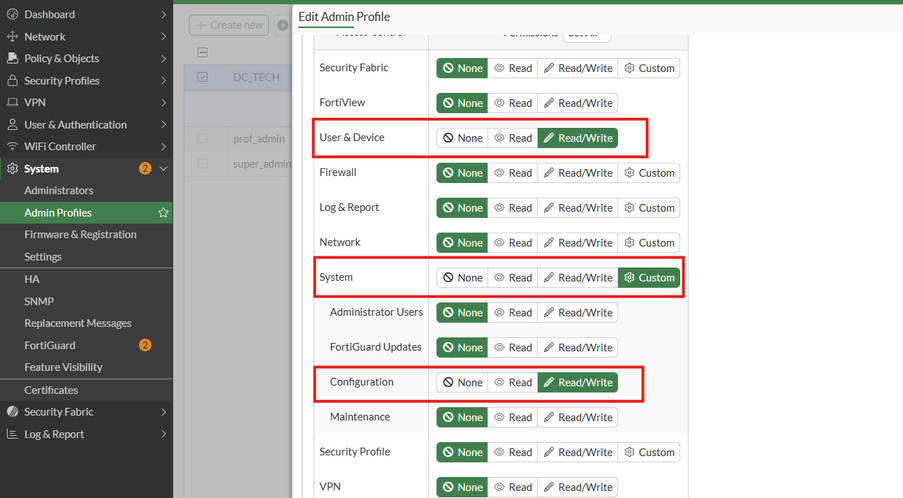
Task: Go to Firmware & Registration
Action: [x=80, y=235]
